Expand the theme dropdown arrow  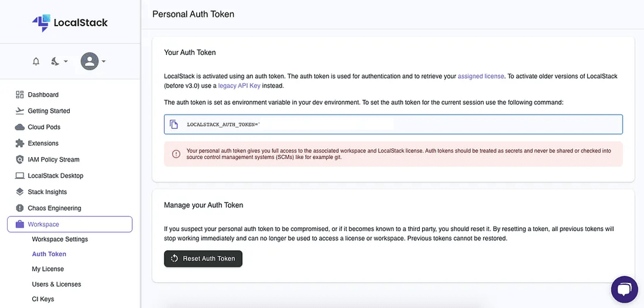coord(66,61)
